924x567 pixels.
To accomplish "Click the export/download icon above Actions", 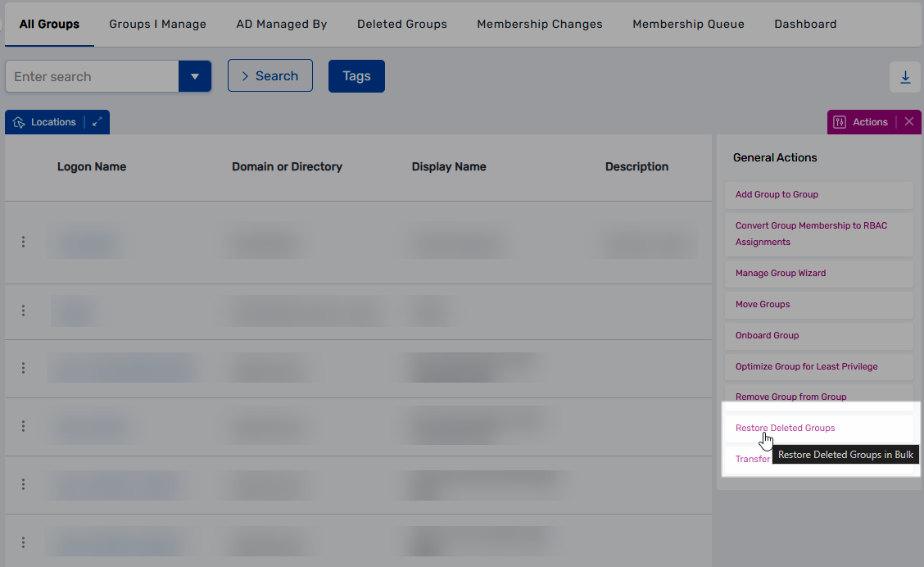I will pos(905,75).
